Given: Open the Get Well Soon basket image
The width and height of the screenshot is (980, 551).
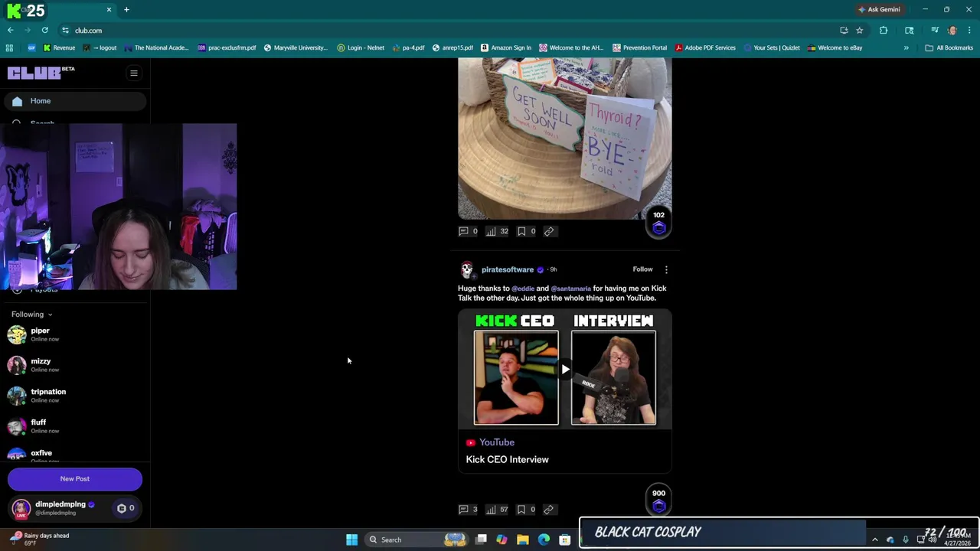Looking at the screenshot, I should coord(565,139).
